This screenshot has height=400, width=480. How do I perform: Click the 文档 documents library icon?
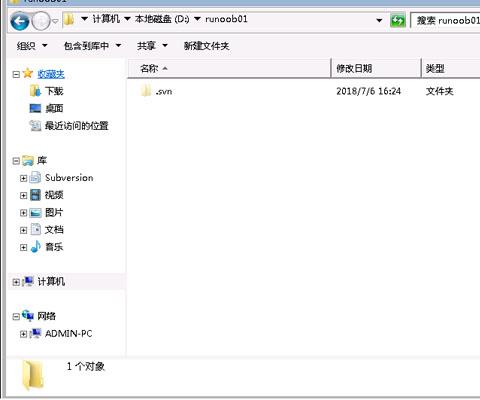(x=35, y=229)
